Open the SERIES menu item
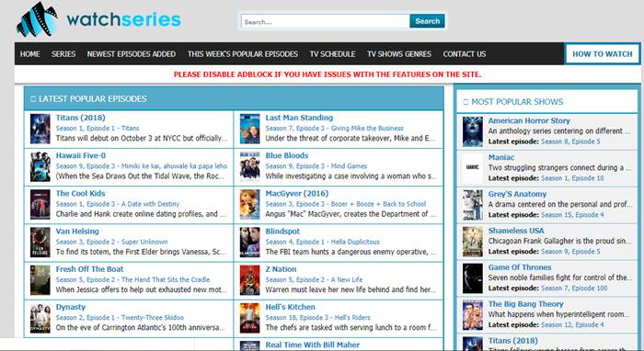The width and height of the screenshot is (644, 351). [63, 54]
